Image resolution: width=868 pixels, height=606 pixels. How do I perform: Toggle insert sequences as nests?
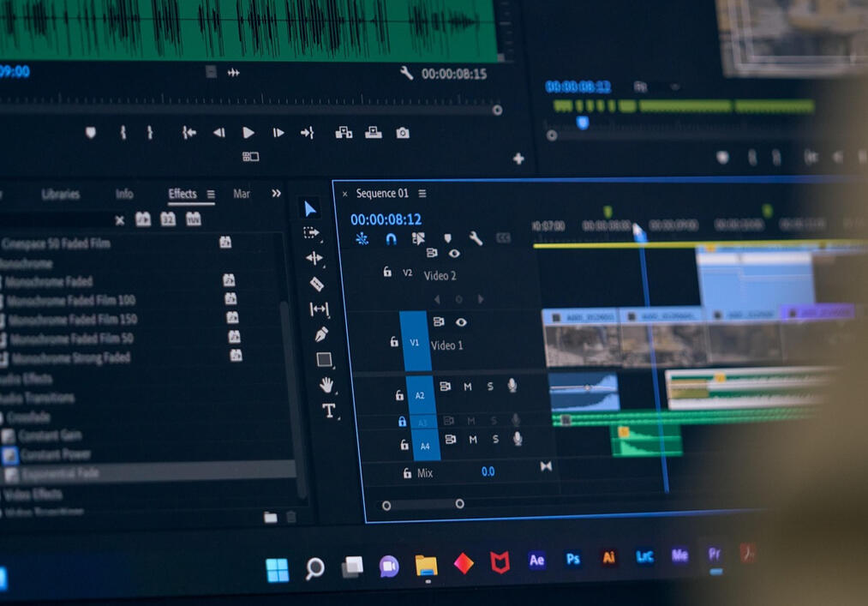362,239
